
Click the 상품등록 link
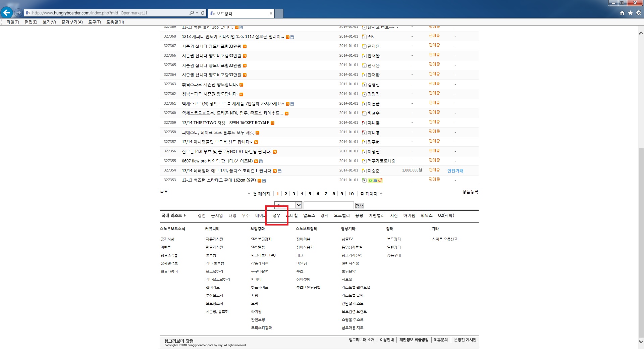pos(470,192)
